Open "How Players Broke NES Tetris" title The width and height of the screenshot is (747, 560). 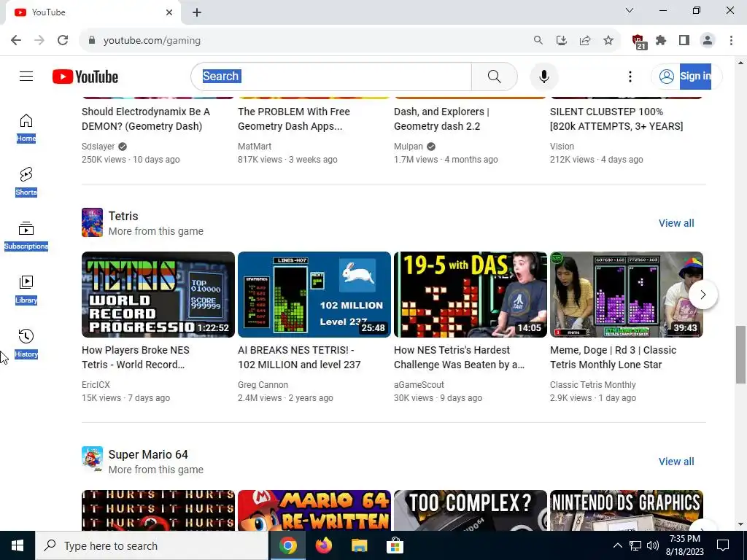136,357
